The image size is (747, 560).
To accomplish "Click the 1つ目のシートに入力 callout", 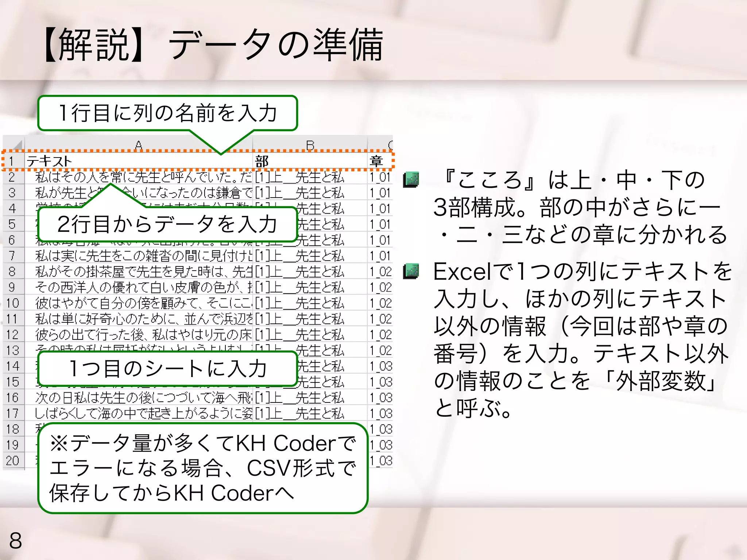I will click(x=168, y=368).
